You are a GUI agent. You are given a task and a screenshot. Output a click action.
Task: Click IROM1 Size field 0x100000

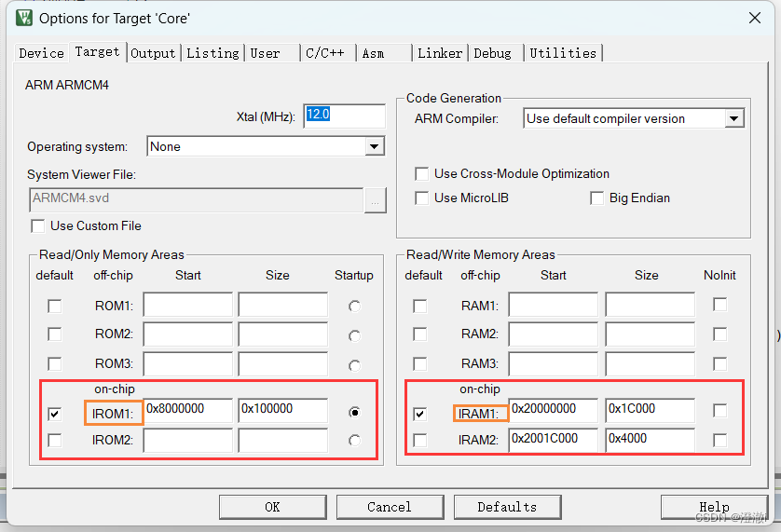click(283, 410)
